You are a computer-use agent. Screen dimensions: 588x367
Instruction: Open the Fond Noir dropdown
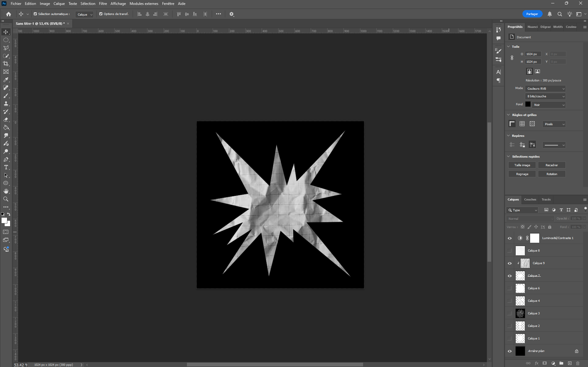point(548,105)
